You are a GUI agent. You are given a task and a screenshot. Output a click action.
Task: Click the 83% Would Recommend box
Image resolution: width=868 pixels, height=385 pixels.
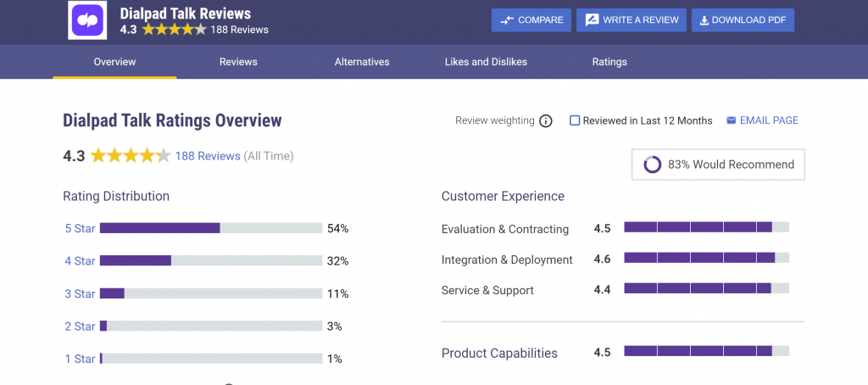pos(718,165)
